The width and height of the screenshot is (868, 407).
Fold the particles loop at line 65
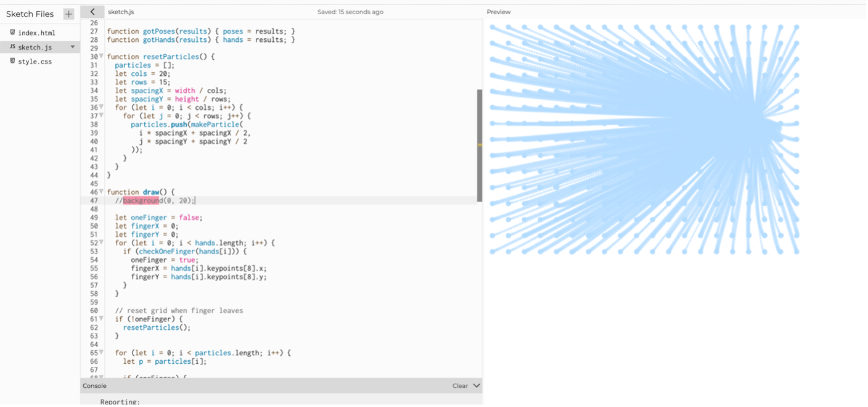102,353
